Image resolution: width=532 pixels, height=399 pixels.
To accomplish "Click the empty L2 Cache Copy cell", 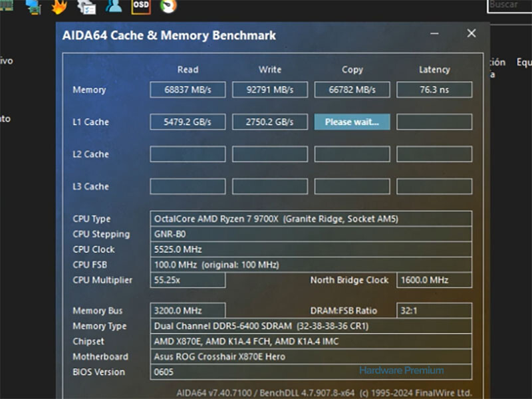I will point(352,154).
